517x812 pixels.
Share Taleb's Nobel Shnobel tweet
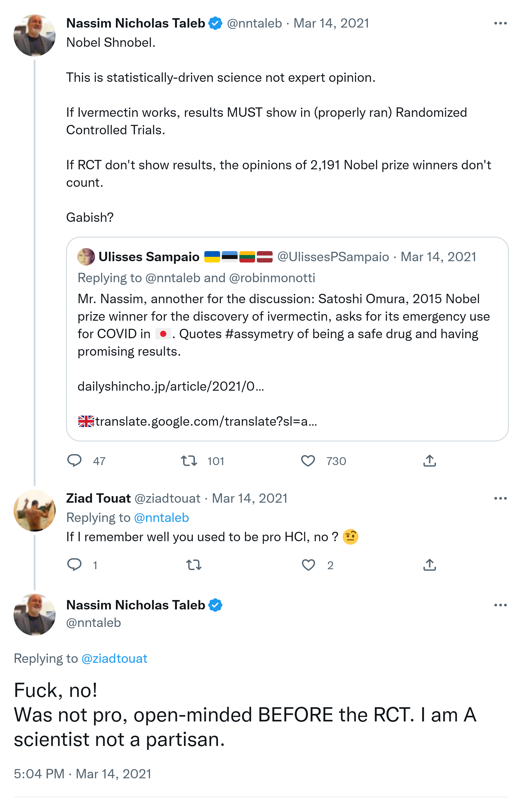[x=429, y=461]
